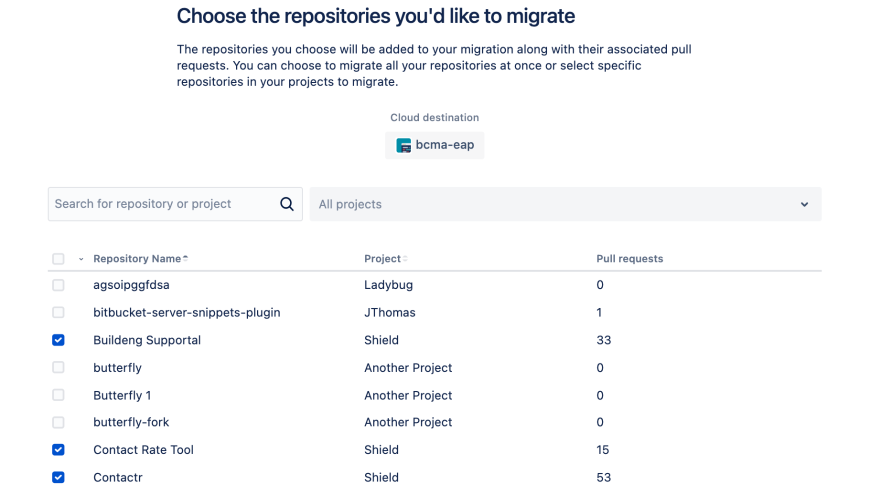Open the All projects dropdown

pyautogui.click(x=565, y=204)
